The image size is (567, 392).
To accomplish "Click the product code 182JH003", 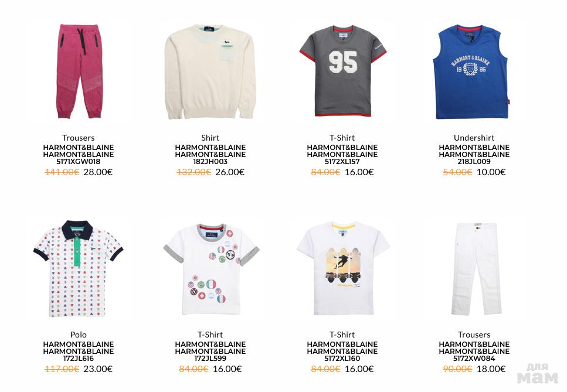I will (x=210, y=162).
